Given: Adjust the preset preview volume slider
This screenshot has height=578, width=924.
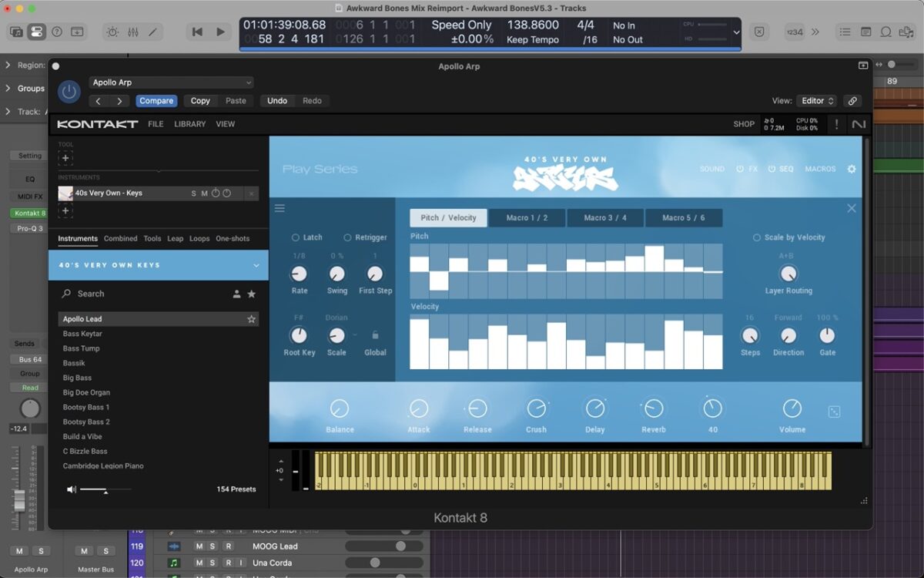Looking at the screenshot, I should (x=105, y=490).
